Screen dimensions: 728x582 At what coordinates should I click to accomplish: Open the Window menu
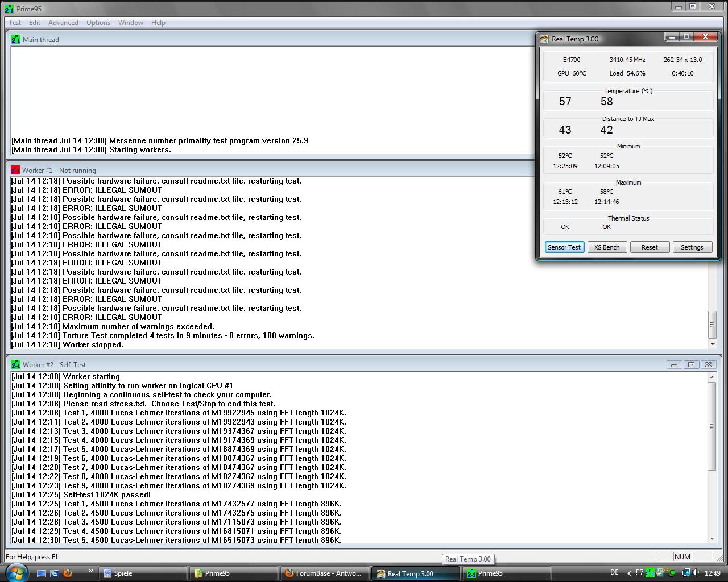click(x=131, y=23)
